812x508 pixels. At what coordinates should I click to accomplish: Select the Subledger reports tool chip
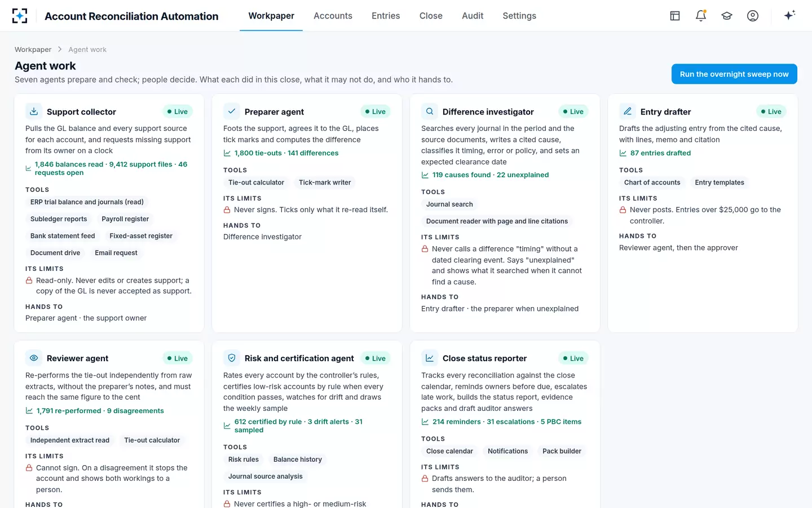[59, 219]
